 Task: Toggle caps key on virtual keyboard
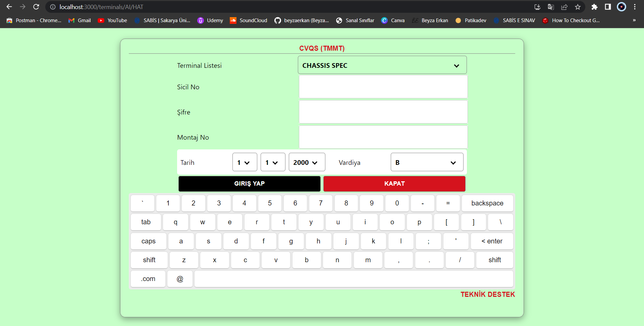point(149,241)
